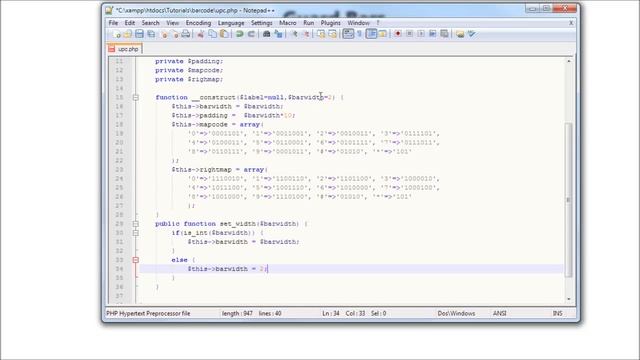Save the document using the Save icon
The height and width of the screenshot is (360, 640).
pyautogui.click(x=139, y=34)
